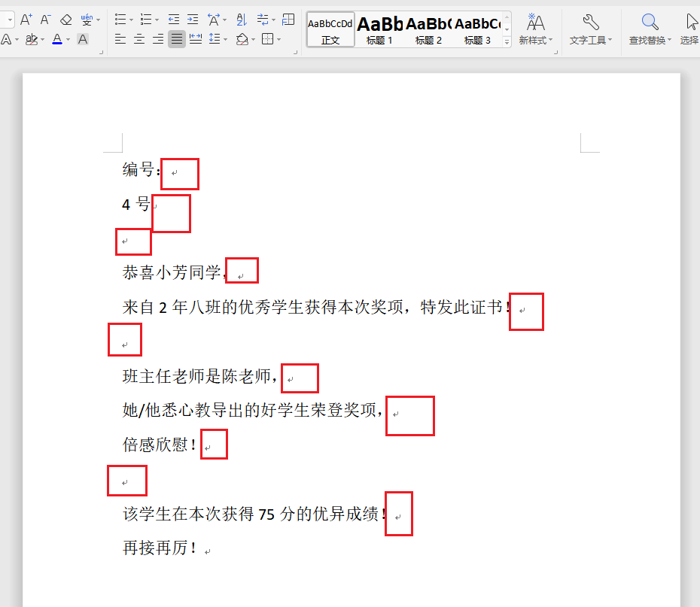
Task: Toggle highlight color on selected text
Action: coord(33,38)
